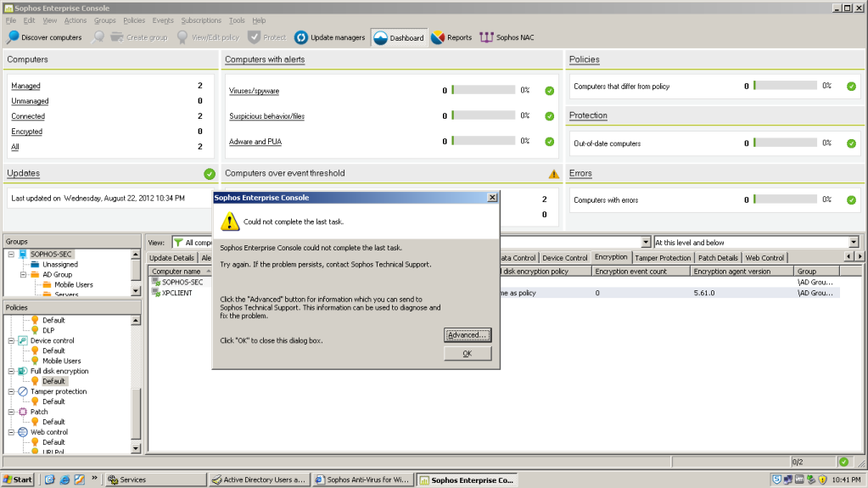Click the green check icon for Updates
The image size is (868, 488).
point(210,174)
